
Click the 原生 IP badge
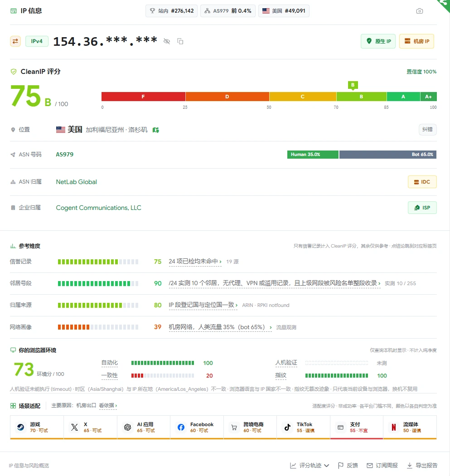[378, 41]
